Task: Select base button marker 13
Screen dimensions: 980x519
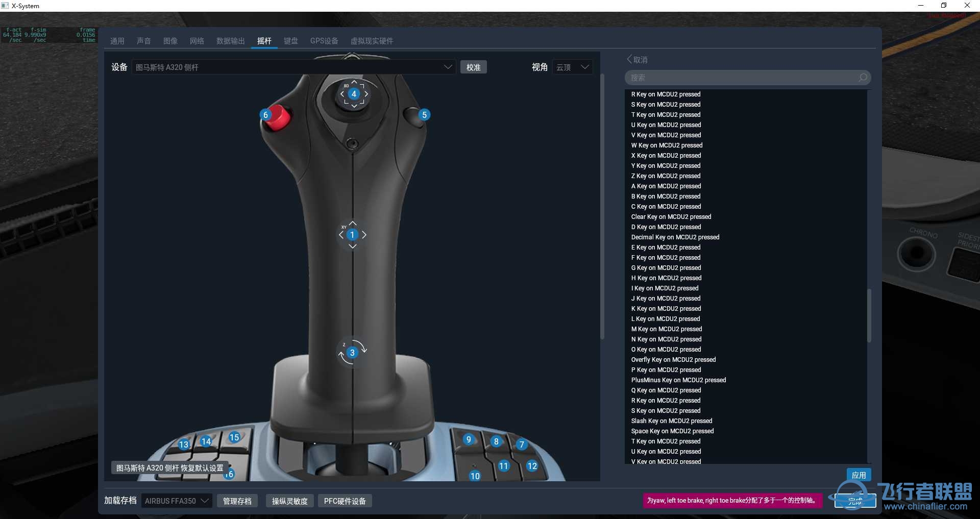Action: pos(184,444)
